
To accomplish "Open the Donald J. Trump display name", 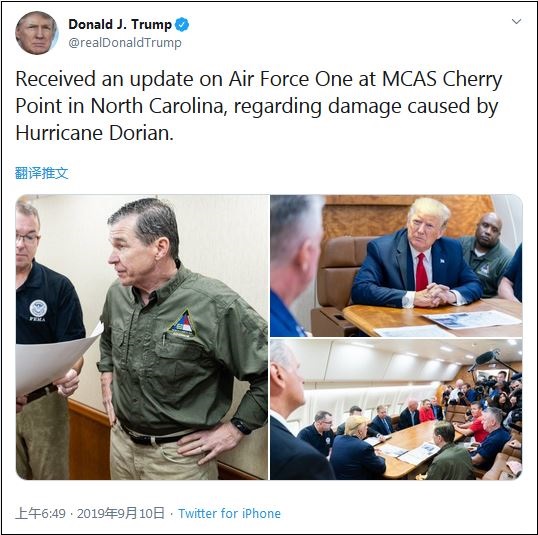I will [120, 24].
